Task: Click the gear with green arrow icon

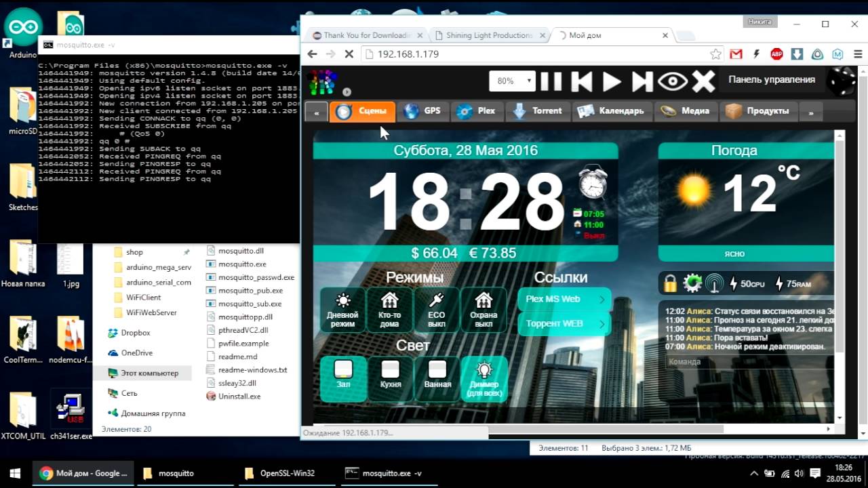Action: (x=692, y=283)
